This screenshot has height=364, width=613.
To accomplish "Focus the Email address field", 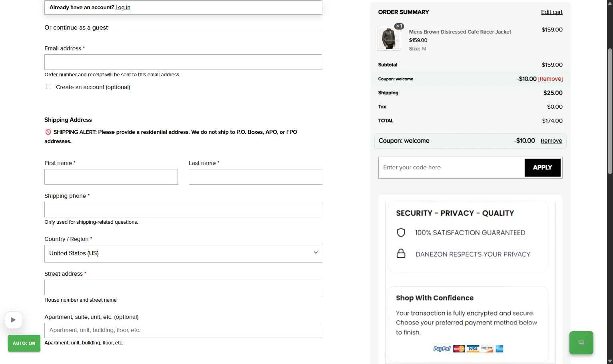I will coord(183,62).
